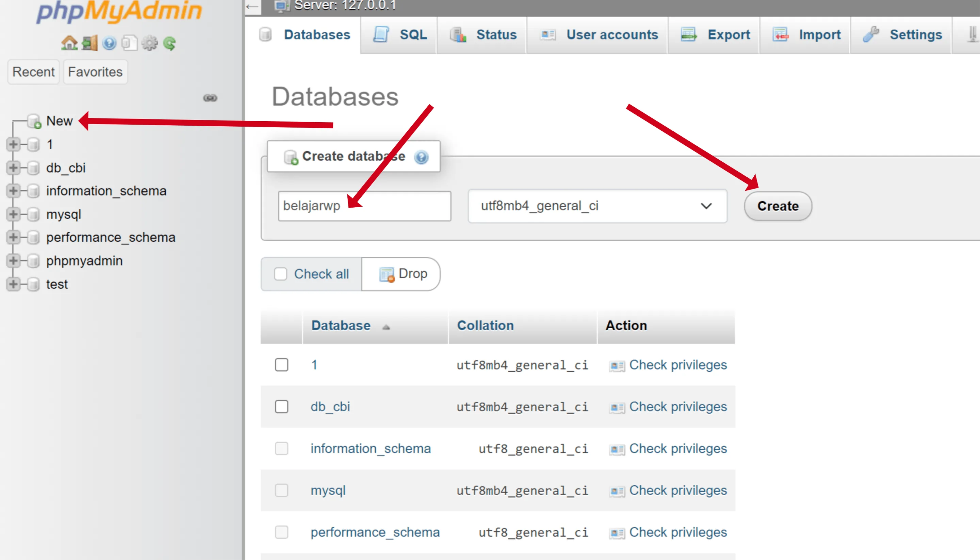Click the log out door icon
980x560 pixels.
[89, 43]
